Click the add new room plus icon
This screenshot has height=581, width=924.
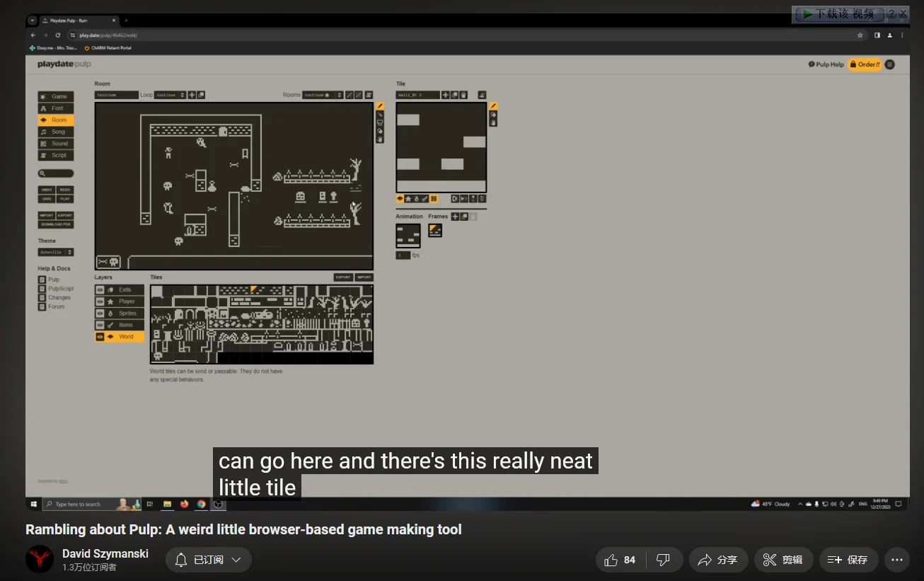(x=192, y=95)
